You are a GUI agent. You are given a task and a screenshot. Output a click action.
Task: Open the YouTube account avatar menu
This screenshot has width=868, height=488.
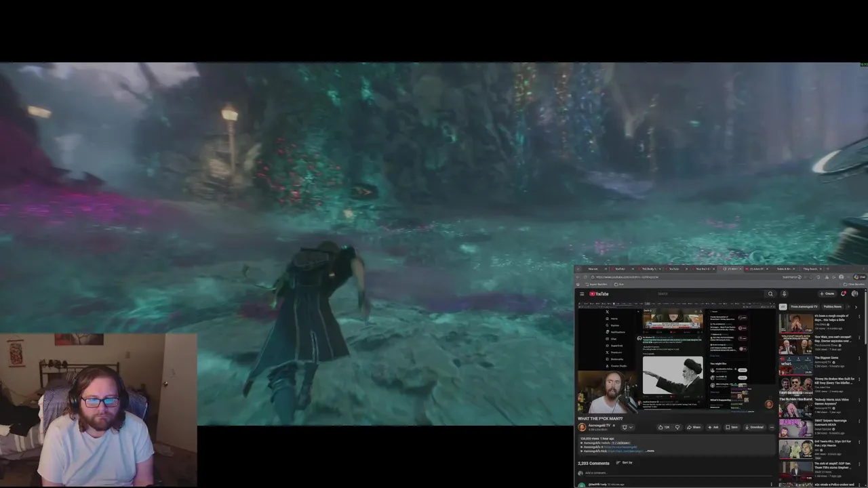coord(854,293)
